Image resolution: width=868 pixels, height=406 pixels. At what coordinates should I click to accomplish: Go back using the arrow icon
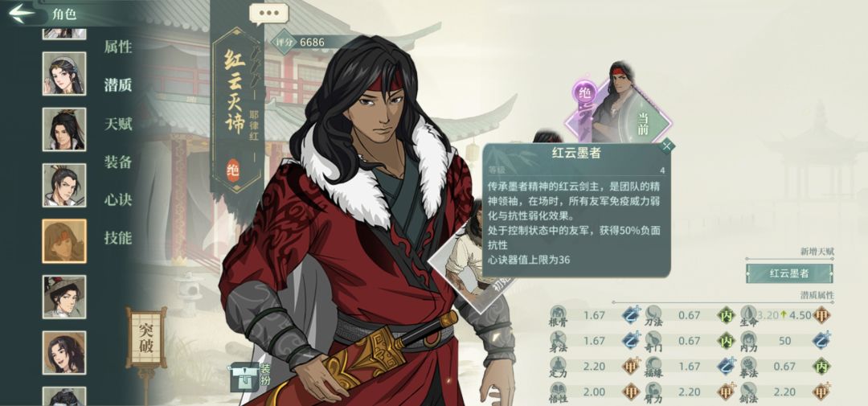(x=22, y=14)
